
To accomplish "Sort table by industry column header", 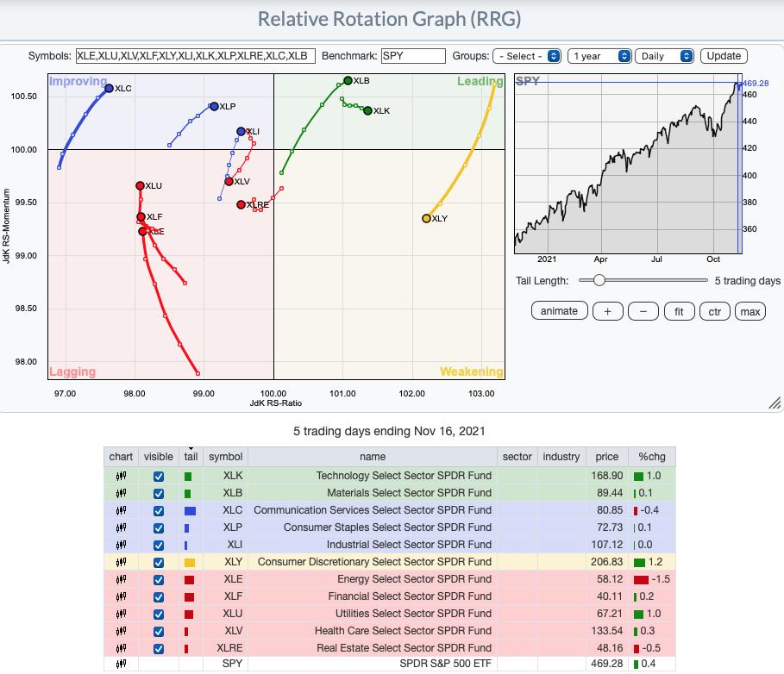I will coord(561,457).
